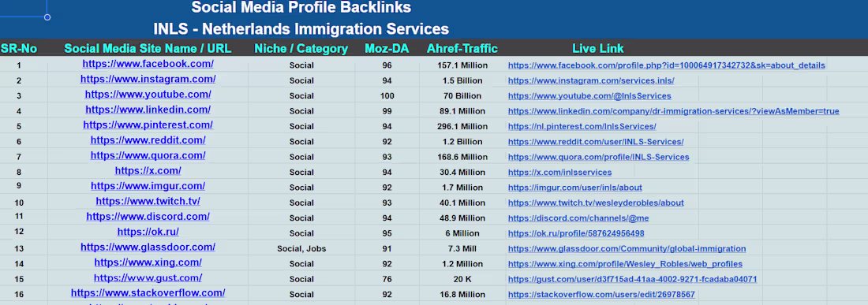Click the INLS - Netherlands Immigration Services subtitle
Screen dimensions: 868x305
(x=301, y=28)
